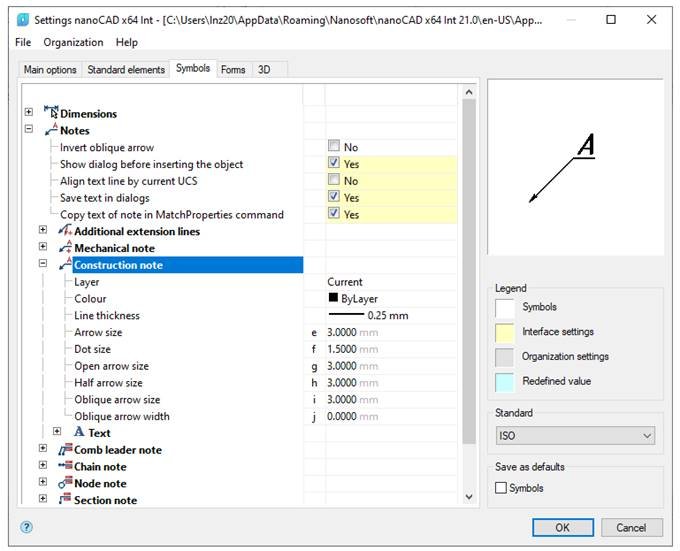
Task: Click the Notes leader icon
Action: [x=51, y=129]
